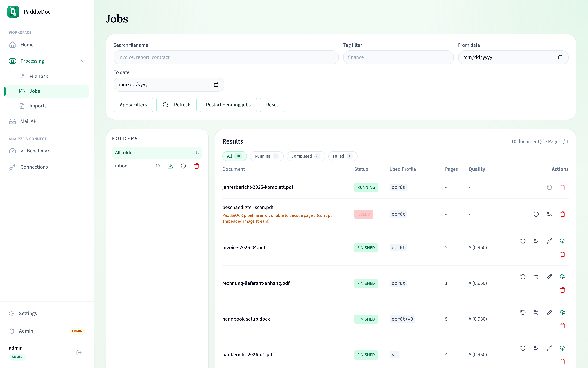Filter results by Running
The height and width of the screenshot is (368, 588).
tap(267, 156)
